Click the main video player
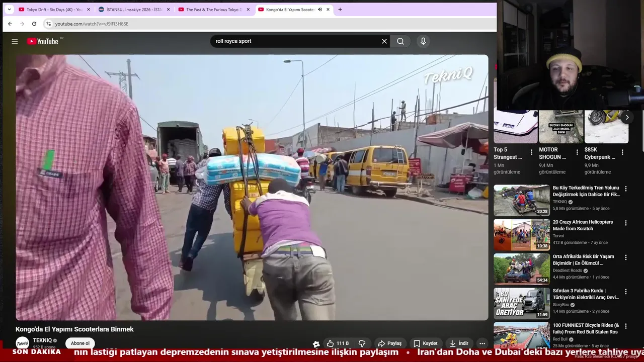 click(x=252, y=187)
